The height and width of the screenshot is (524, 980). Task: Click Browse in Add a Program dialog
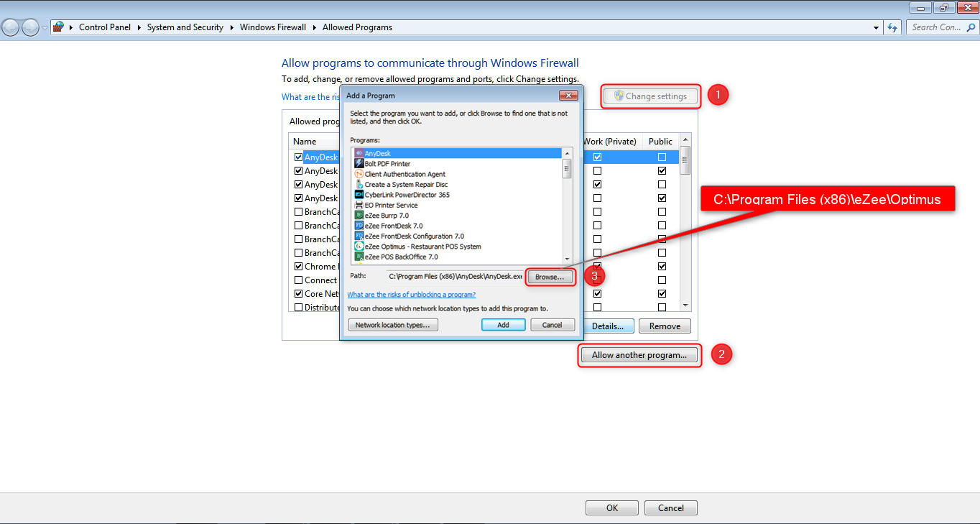(550, 277)
